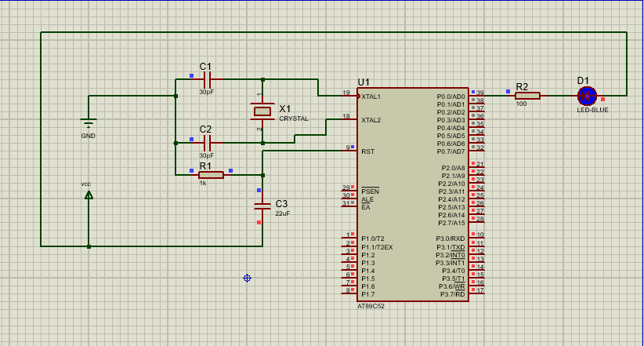Click the D1 reference label
Image resolution: width=644 pixels, height=346 pixels.
pyautogui.click(x=583, y=81)
